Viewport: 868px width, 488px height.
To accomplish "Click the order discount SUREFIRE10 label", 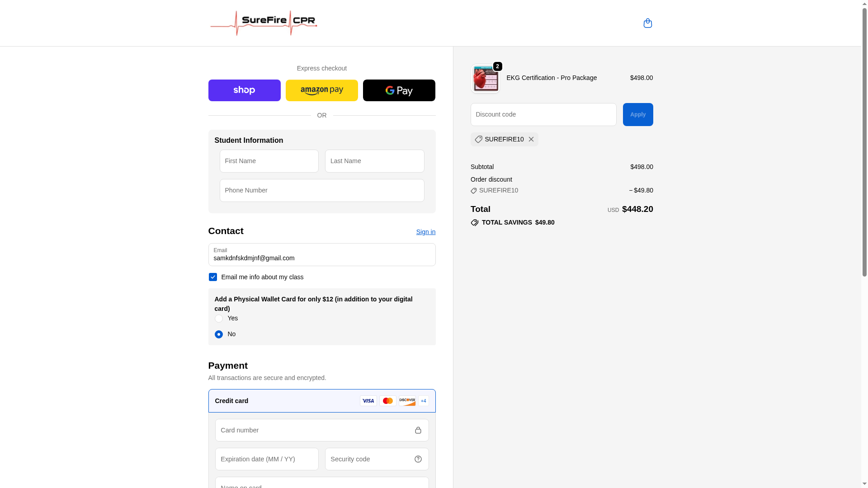I will point(499,190).
